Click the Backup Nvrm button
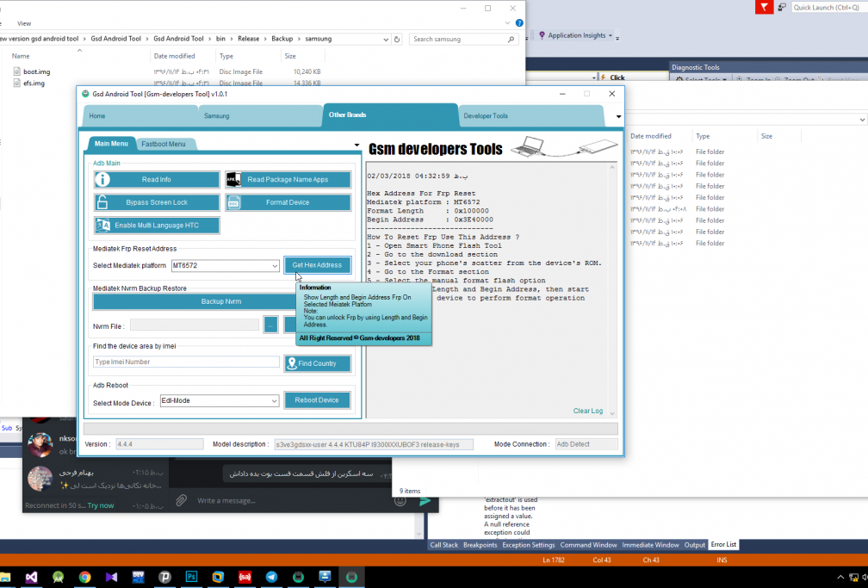 220,301
